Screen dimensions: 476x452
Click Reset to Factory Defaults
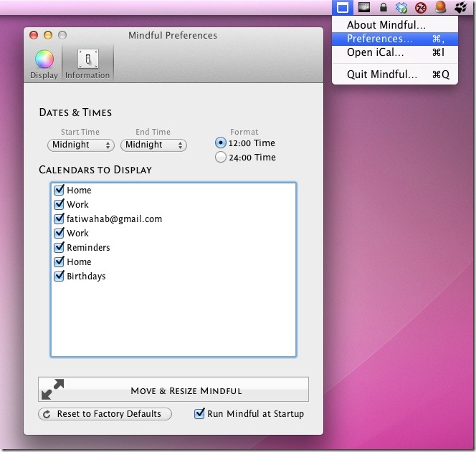[x=105, y=414]
